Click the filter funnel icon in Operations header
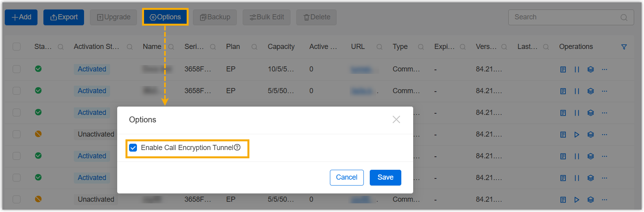The image size is (644, 212). pos(624,47)
